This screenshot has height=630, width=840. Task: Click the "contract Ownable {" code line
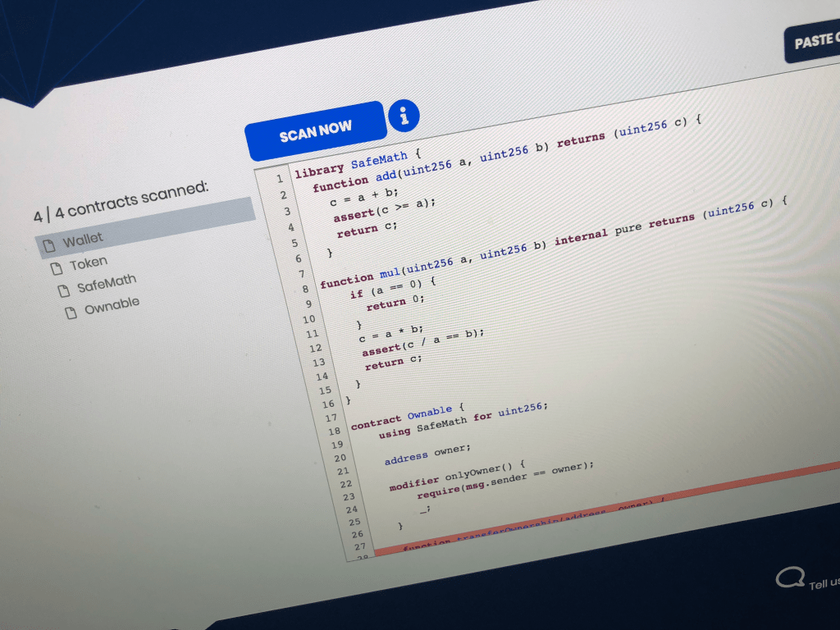tap(407, 418)
